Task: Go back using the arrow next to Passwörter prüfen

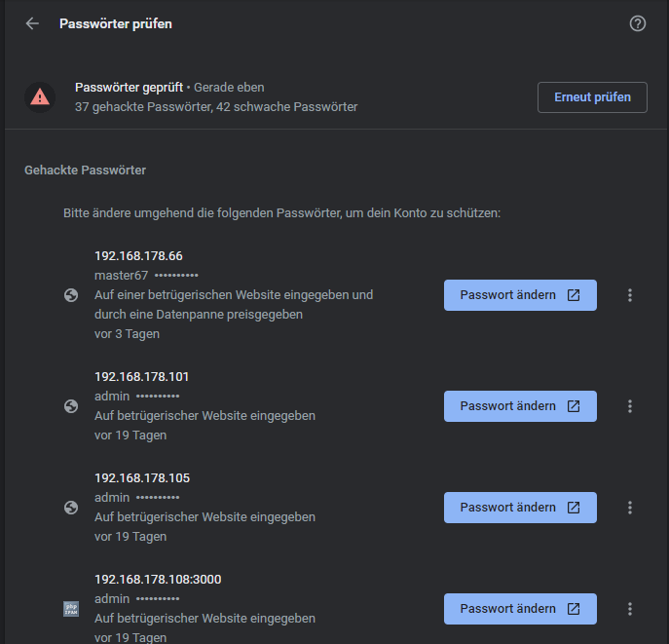Action: 32,23
